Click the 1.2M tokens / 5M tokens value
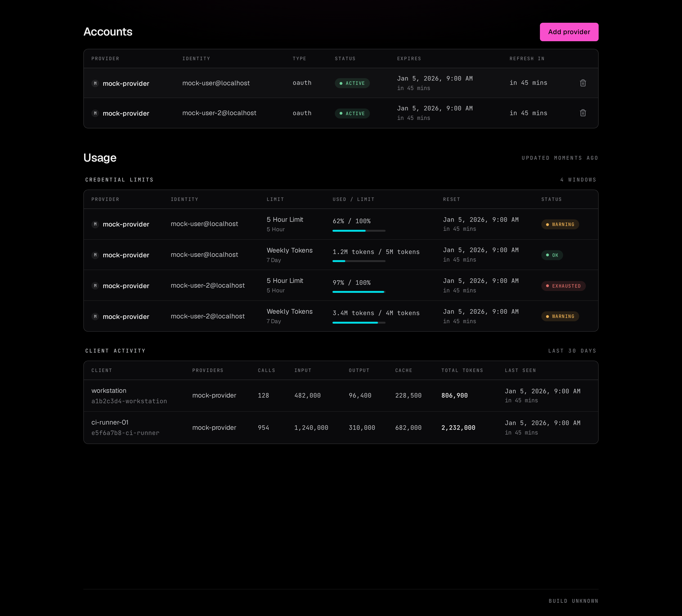682x616 pixels. pyautogui.click(x=376, y=252)
